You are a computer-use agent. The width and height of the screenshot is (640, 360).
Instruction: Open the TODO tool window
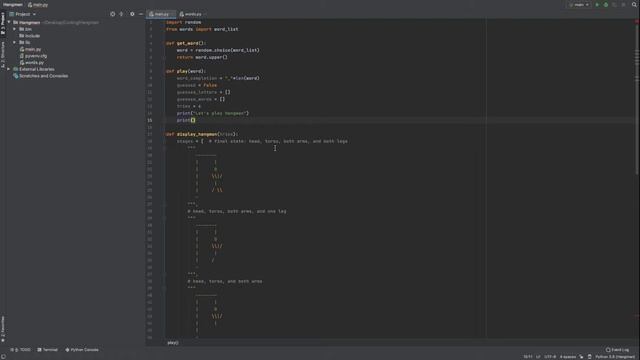[20, 350]
